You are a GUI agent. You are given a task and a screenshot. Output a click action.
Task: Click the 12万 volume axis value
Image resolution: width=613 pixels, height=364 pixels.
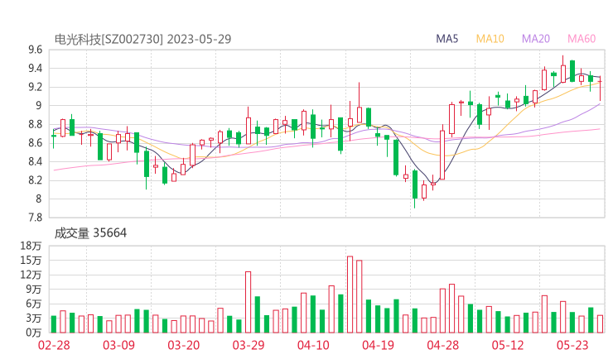[31, 275]
